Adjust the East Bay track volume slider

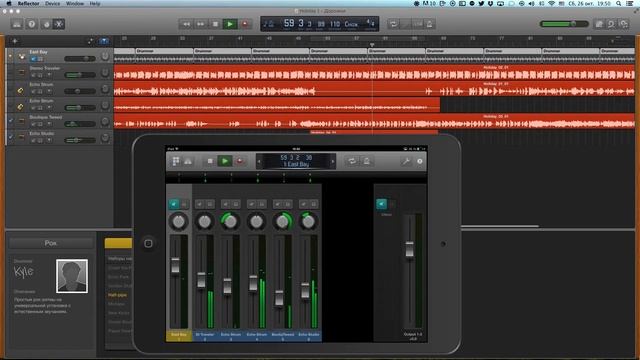click(80, 59)
